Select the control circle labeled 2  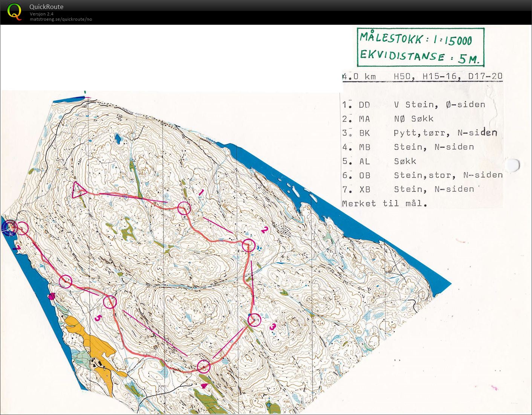click(x=249, y=246)
